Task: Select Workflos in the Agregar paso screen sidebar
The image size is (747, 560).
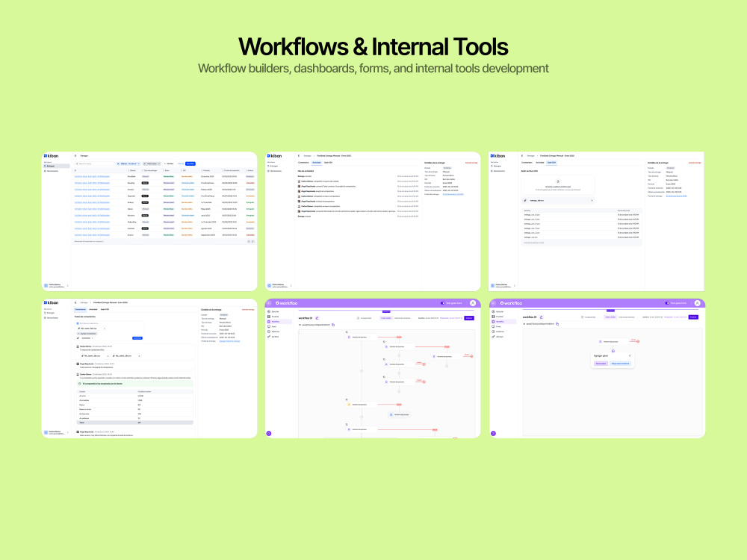Action: point(503,321)
